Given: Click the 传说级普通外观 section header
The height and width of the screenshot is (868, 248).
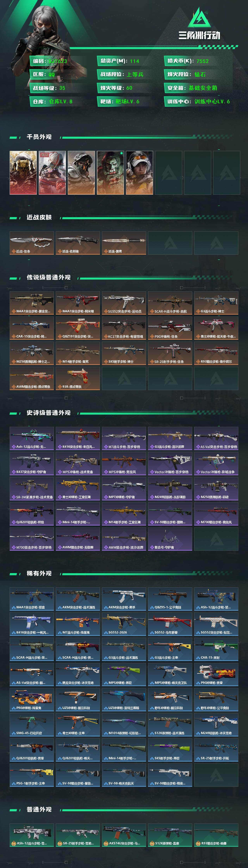Looking at the screenshot, I should point(49,277).
